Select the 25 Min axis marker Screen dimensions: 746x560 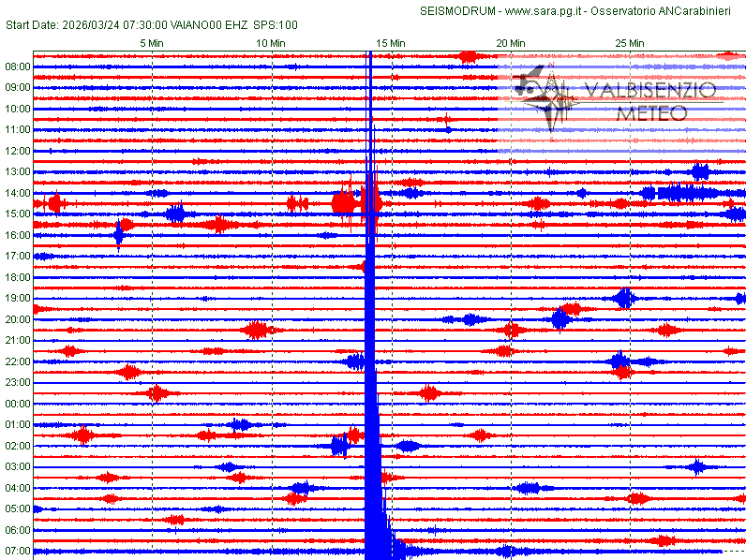pyautogui.click(x=630, y=43)
